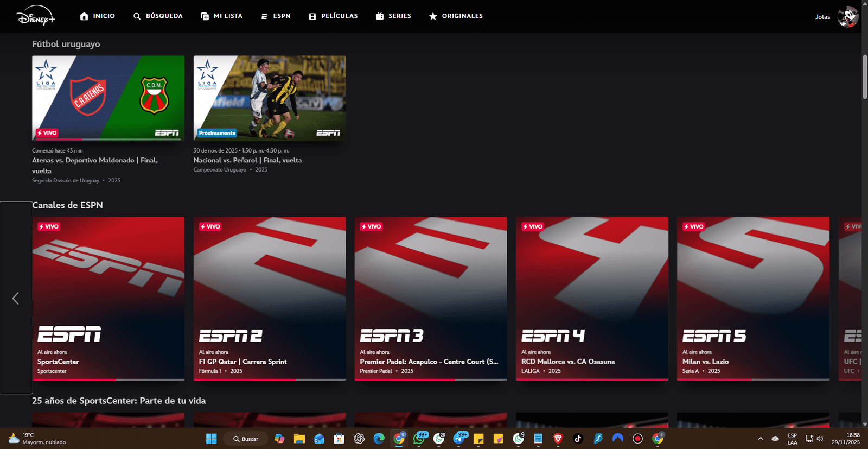This screenshot has width=868, height=449.
Task: Show previous ESPN channels with left arrow
Action: pos(16,298)
